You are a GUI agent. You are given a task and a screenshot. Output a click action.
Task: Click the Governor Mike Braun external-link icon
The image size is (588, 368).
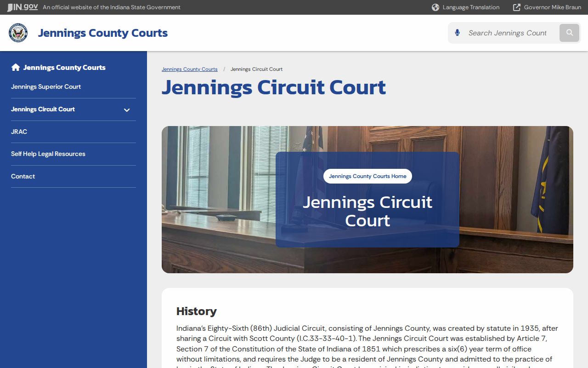click(517, 7)
